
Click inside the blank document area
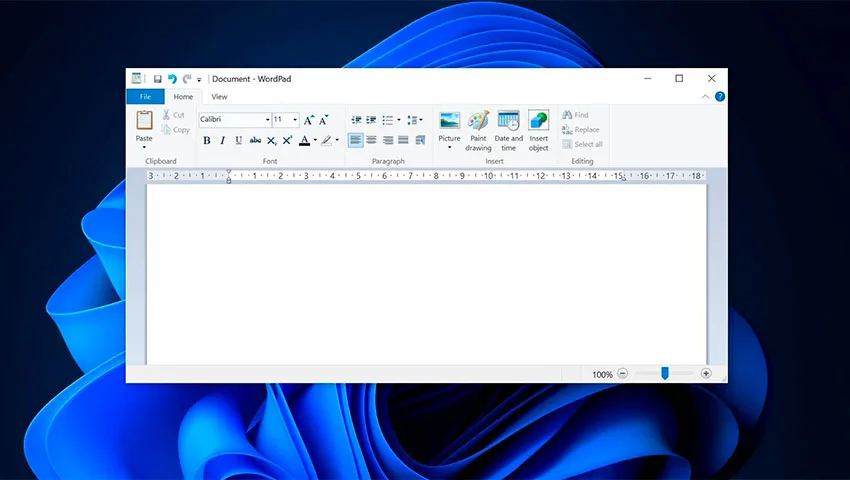(x=427, y=274)
